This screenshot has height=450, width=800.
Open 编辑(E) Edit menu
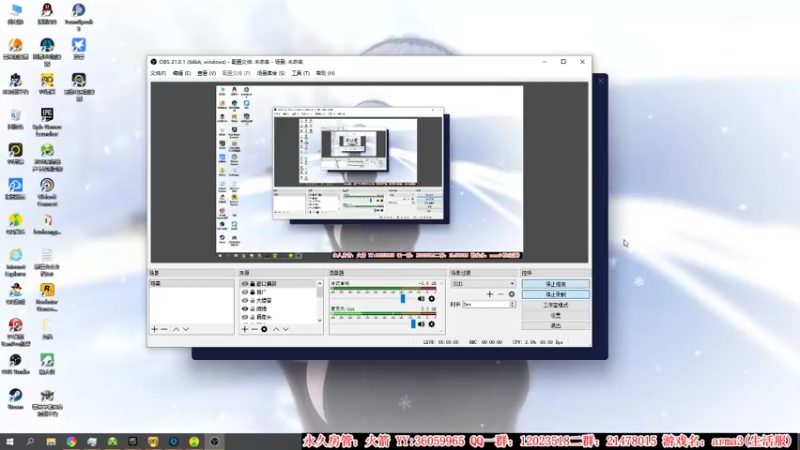(x=182, y=73)
